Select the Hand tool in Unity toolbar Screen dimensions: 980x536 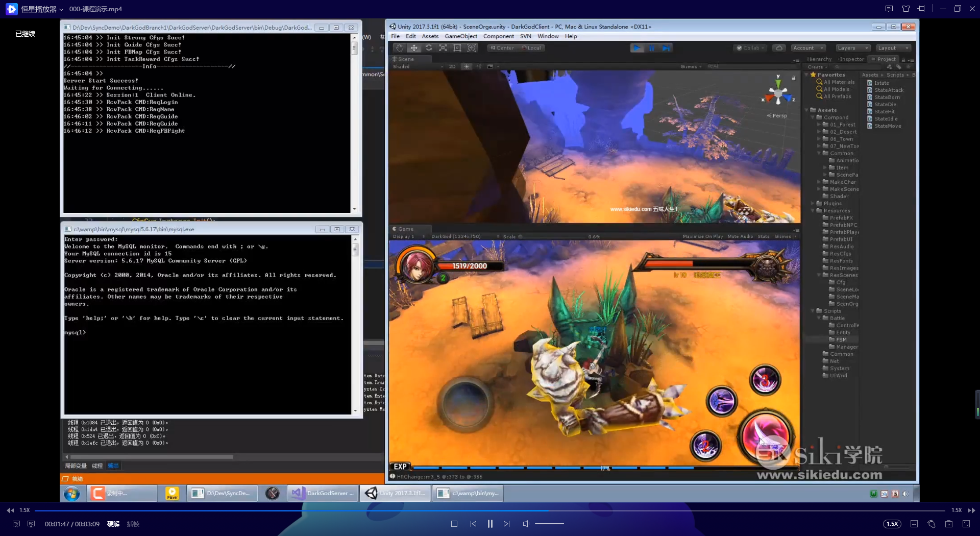click(x=400, y=48)
